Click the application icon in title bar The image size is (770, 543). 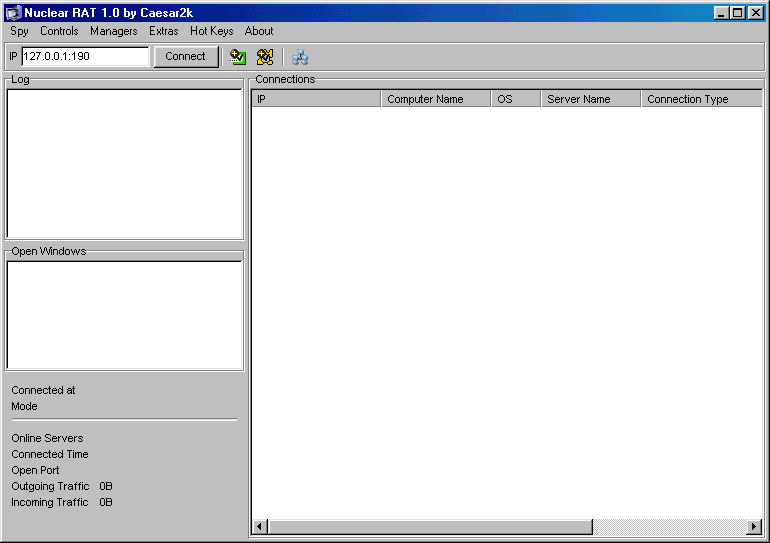point(13,13)
